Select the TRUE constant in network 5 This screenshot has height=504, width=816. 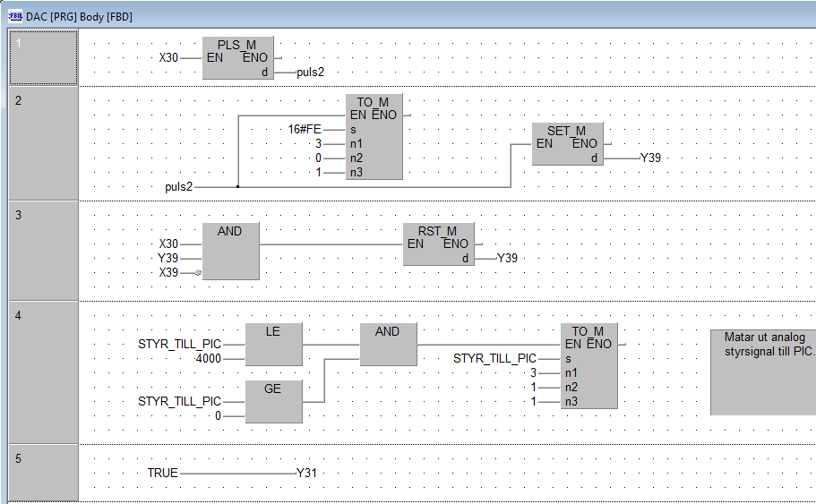(x=162, y=473)
